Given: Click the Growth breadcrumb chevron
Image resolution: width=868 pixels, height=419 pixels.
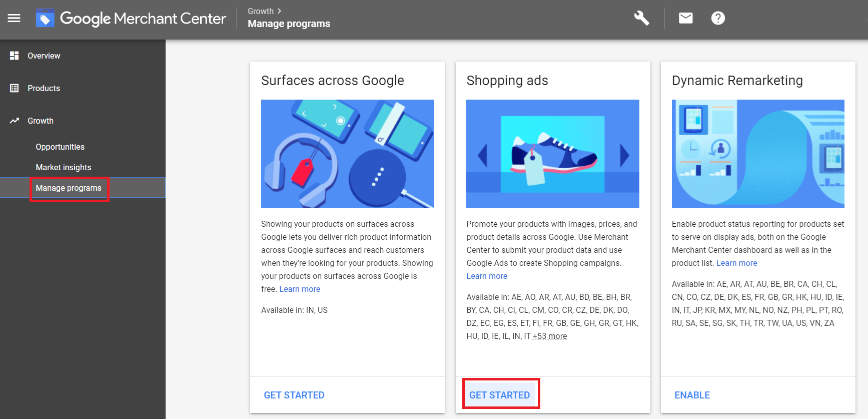Looking at the screenshot, I should (279, 11).
